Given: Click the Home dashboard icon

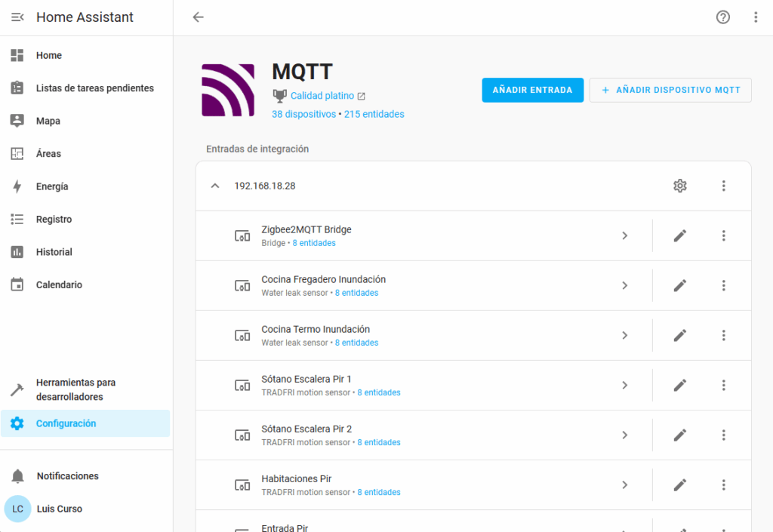Looking at the screenshot, I should [17, 55].
